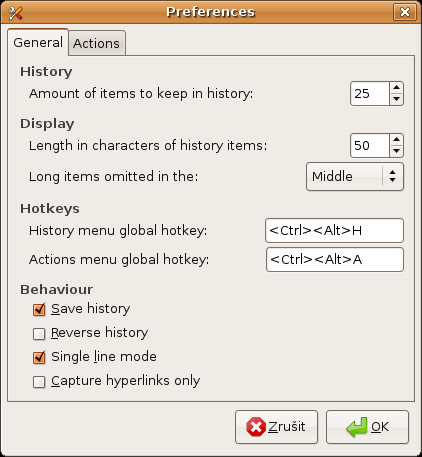Screen dimensions: 422x457
Task: Click the Preferences tools icon in title bar
Action: point(15,13)
